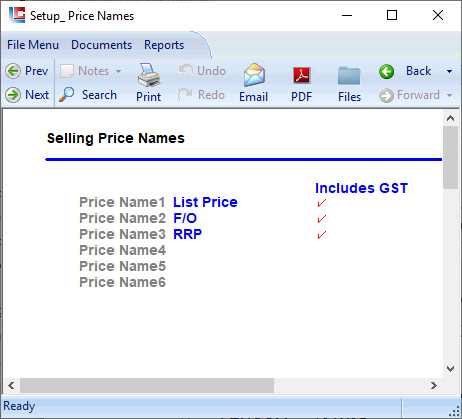The width and height of the screenshot is (462, 419).
Task: Toggle Includes GST tick for RRP
Action: click(322, 235)
